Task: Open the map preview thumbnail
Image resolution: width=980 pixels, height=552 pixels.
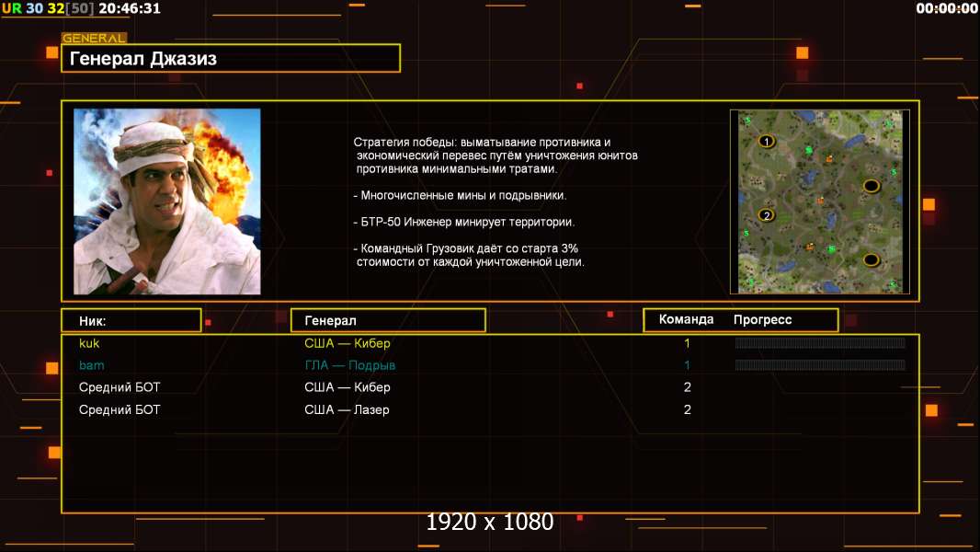Action: tap(821, 201)
